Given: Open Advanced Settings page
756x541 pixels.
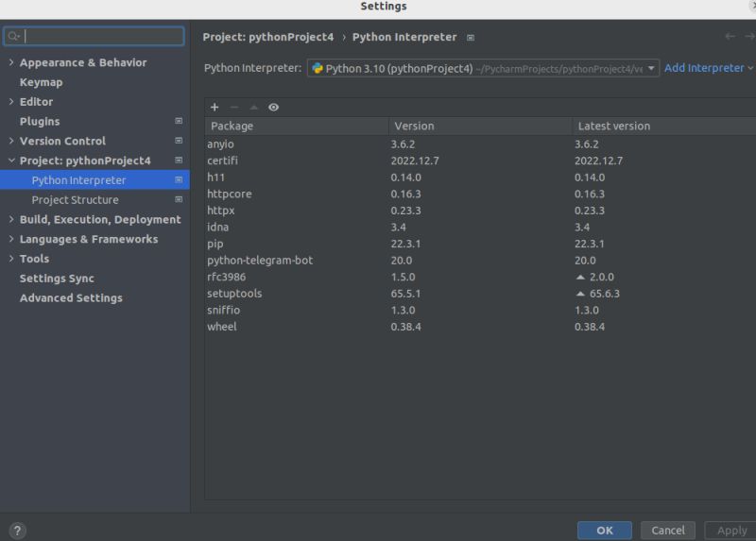Looking at the screenshot, I should tap(71, 297).
